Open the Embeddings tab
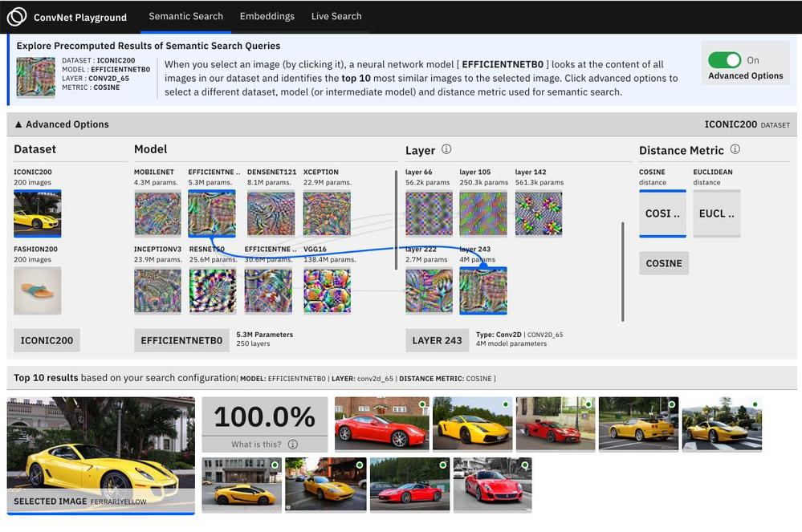Viewport: 802px width, 532px height. [x=267, y=16]
